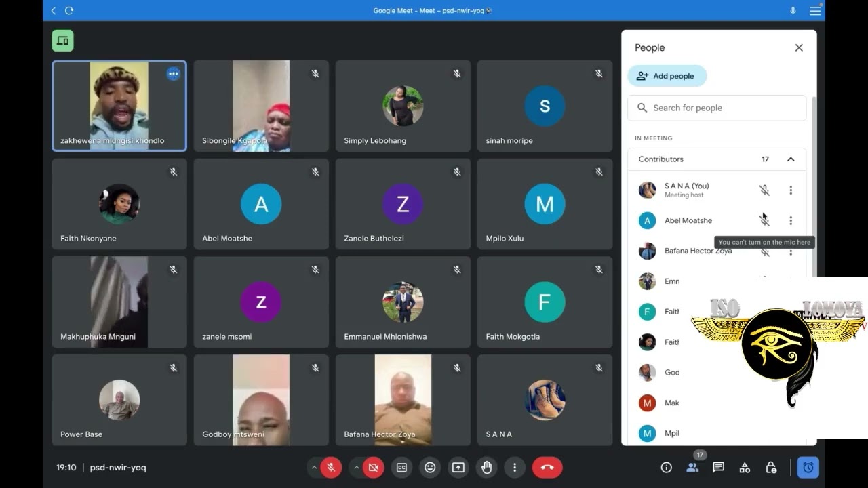Viewport: 868px width, 488px height.
Task: Open more actions for S A N A (You)
Action: pyautogui.click(x=791, y=190)
